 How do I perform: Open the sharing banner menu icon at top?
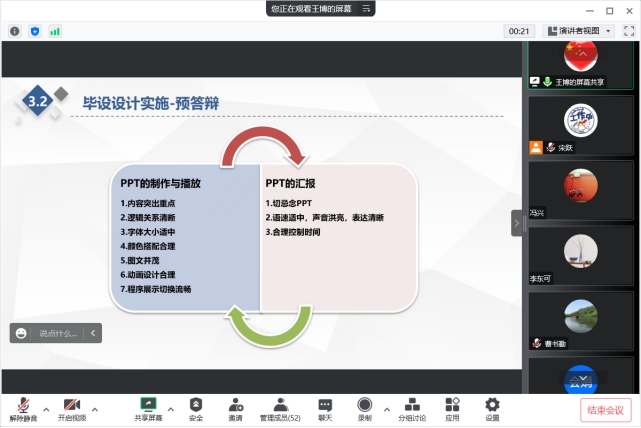[368, 8]
